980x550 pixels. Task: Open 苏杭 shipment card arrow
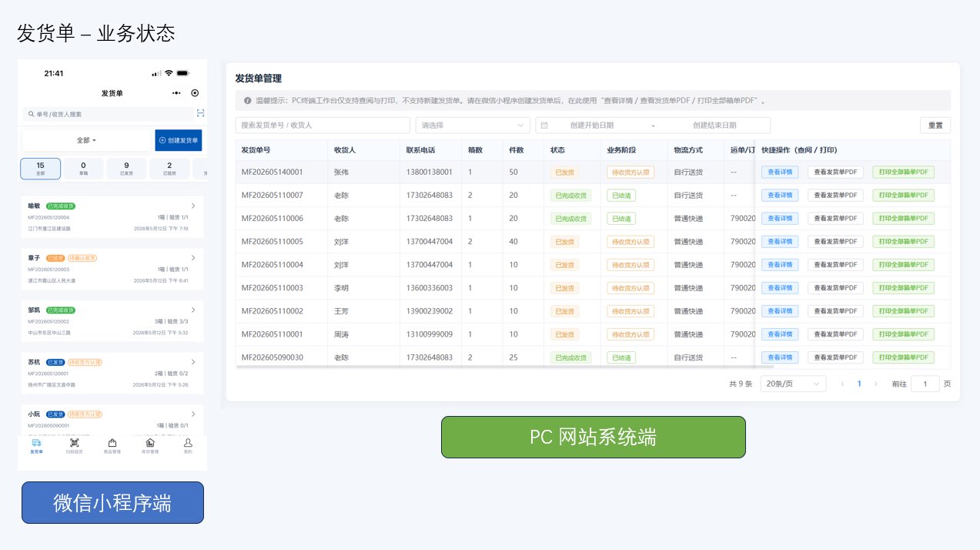coord(193,362)
